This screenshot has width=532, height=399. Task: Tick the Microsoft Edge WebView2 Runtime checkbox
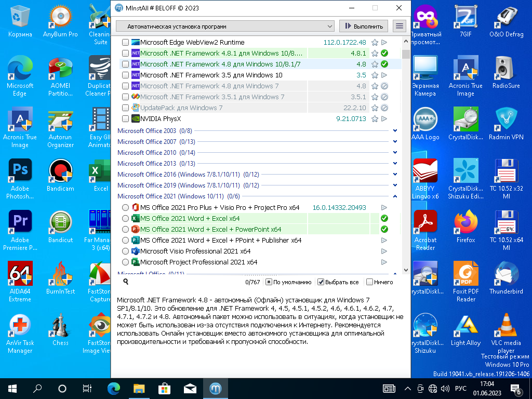pos(126,43)
